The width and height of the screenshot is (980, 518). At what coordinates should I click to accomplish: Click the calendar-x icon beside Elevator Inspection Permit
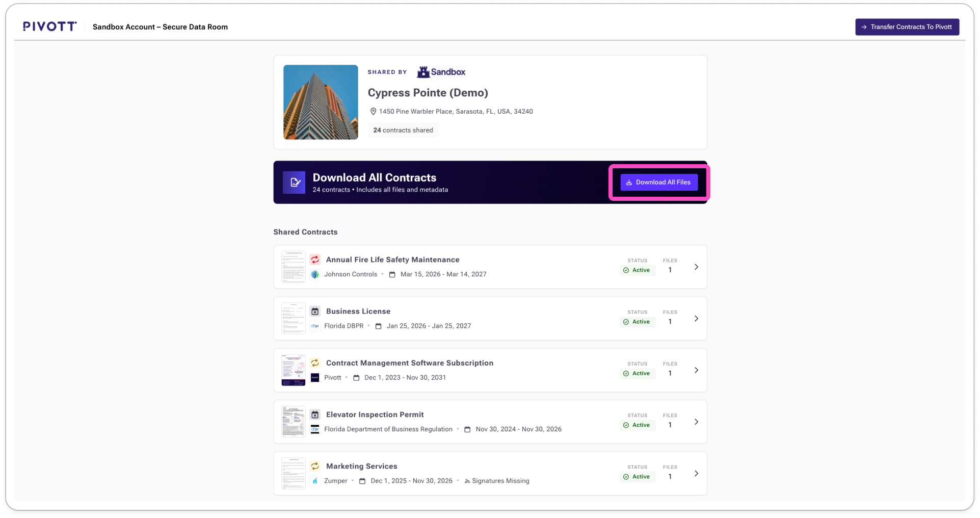[x=315, y=415]
